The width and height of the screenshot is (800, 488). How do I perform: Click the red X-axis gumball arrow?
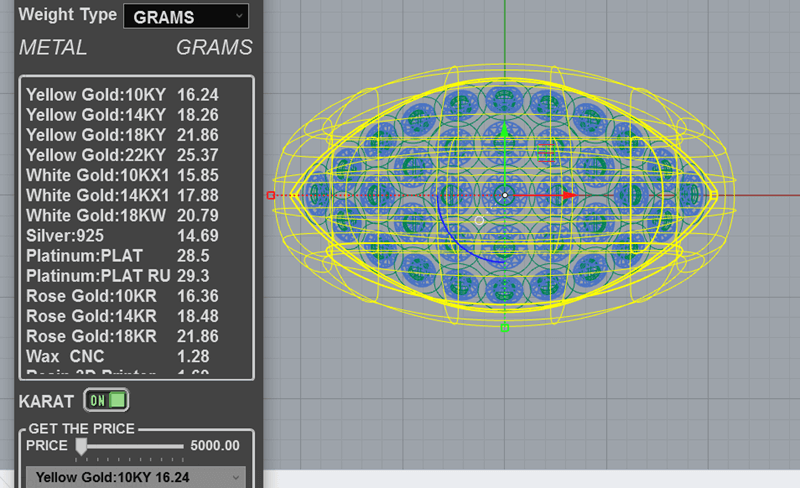coord(570,195)
